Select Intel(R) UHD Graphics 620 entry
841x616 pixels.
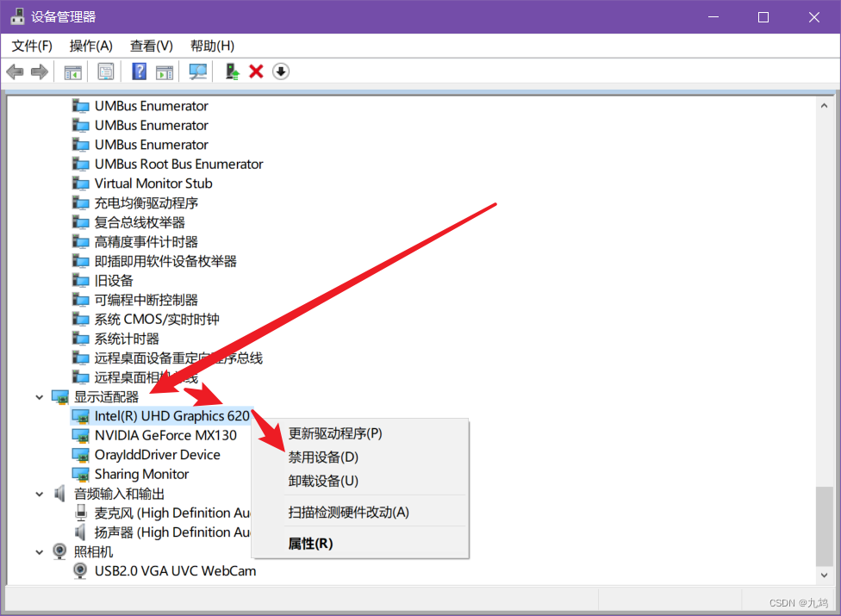coord(171,416)
